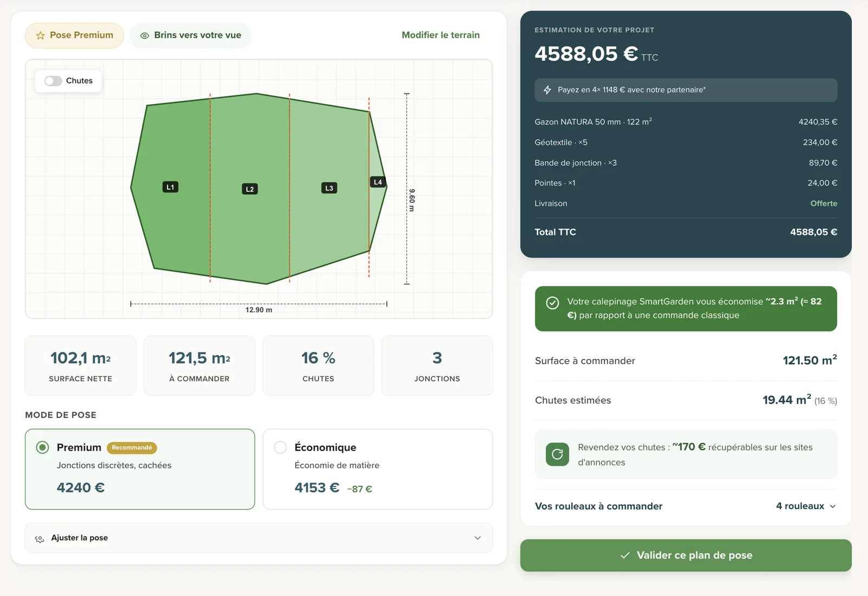The width and height of the screenshot is (868, 596).
Task: Click the 9.60 m height dimension label
Action: click(412, 200)
